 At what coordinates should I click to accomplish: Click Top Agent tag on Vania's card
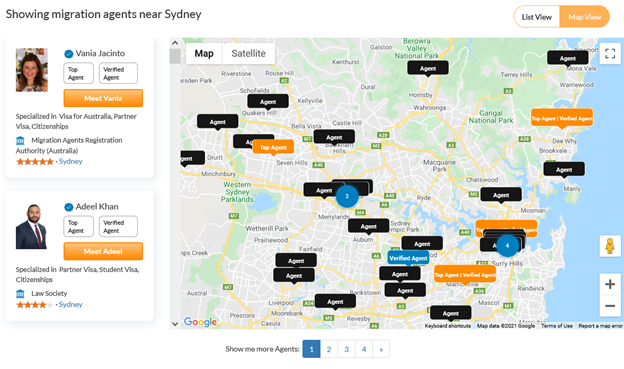pos(78,73)
